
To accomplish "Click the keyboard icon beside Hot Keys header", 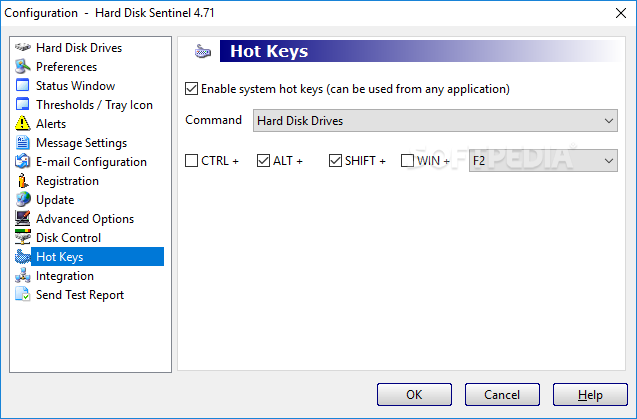I will tap(203, 51).
